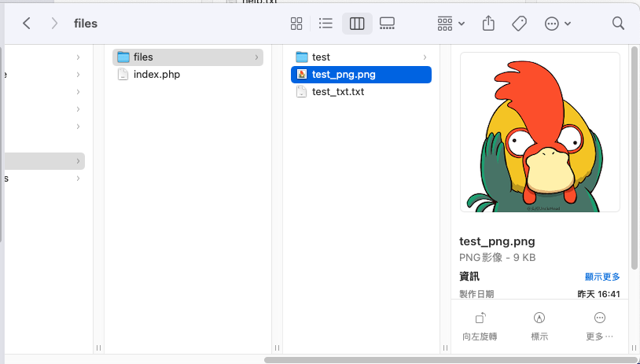This screenshot has width=640, height=364.
Task: Click the rooster image preview
Action: click(540, 132)
